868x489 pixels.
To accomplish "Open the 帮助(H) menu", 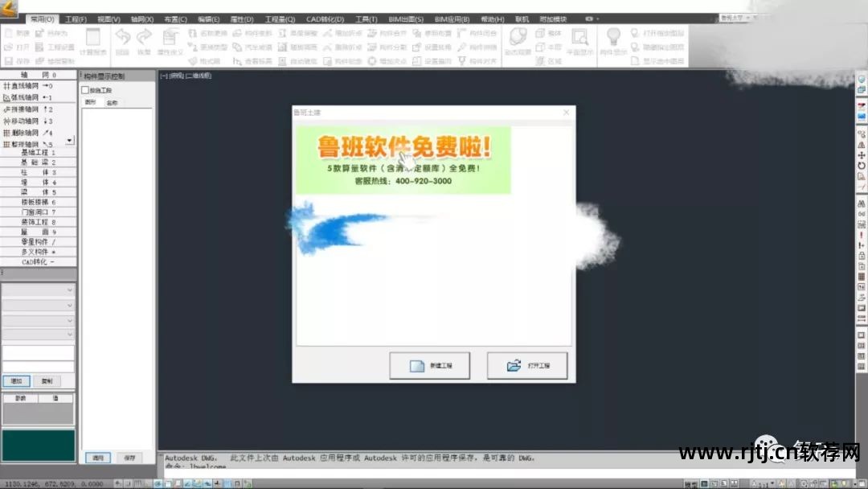I will [492, 18].
